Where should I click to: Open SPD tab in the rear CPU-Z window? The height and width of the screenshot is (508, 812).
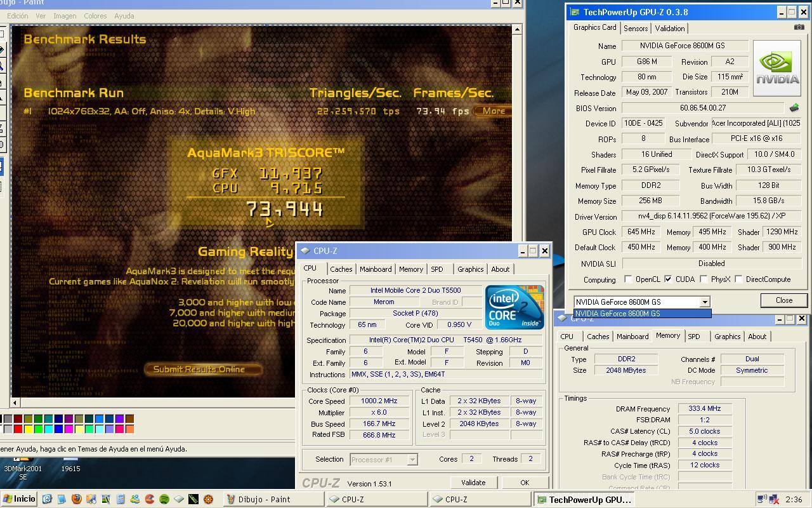(x=694, y=337)
